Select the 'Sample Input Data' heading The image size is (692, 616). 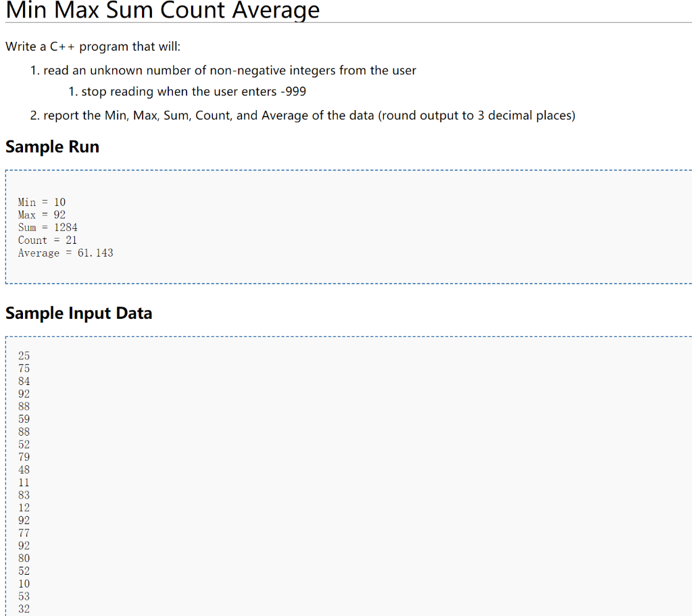78,313
